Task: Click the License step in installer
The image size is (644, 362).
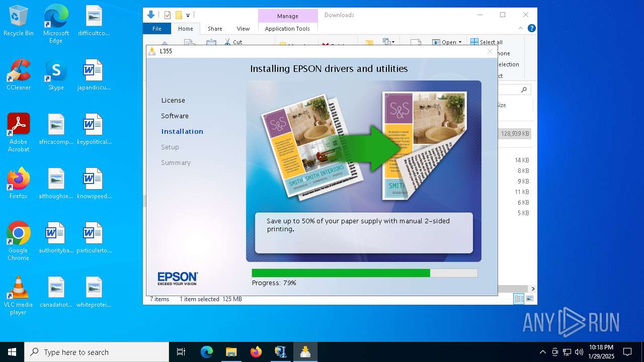Action: 173,101
